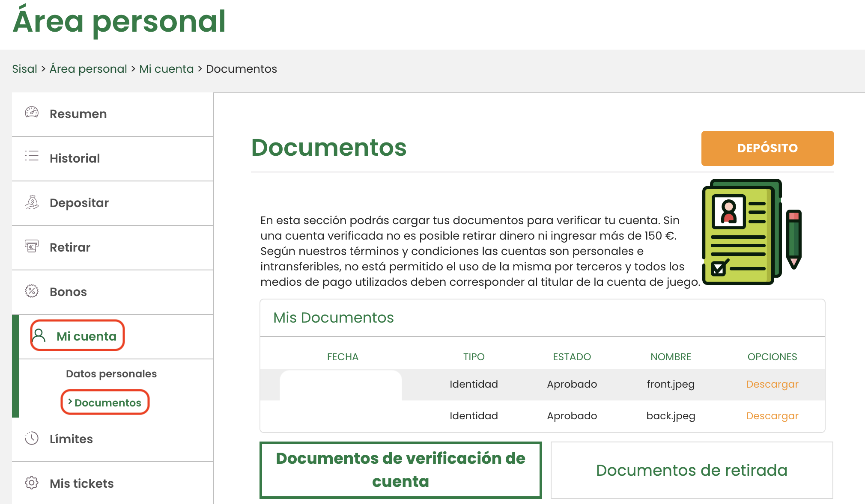
Task: Open Historial in the sidebar
Action: click(113, 159)
